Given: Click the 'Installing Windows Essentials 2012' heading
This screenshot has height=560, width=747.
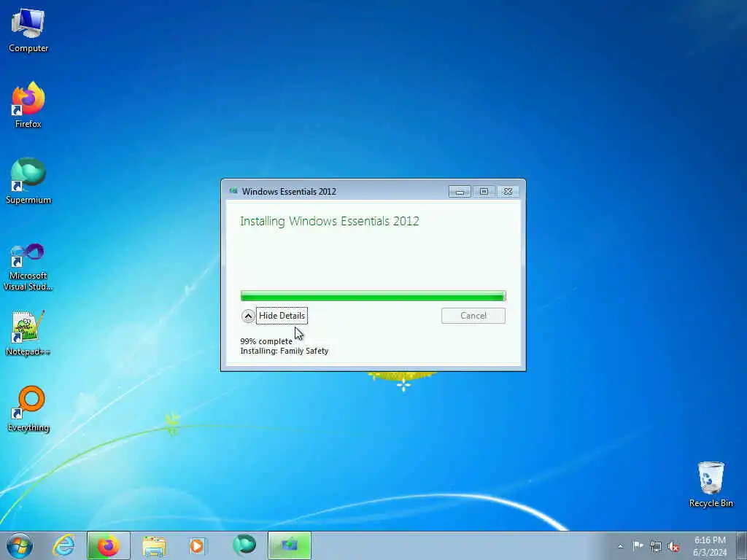Looking at the screenshot, I should 330,222.
